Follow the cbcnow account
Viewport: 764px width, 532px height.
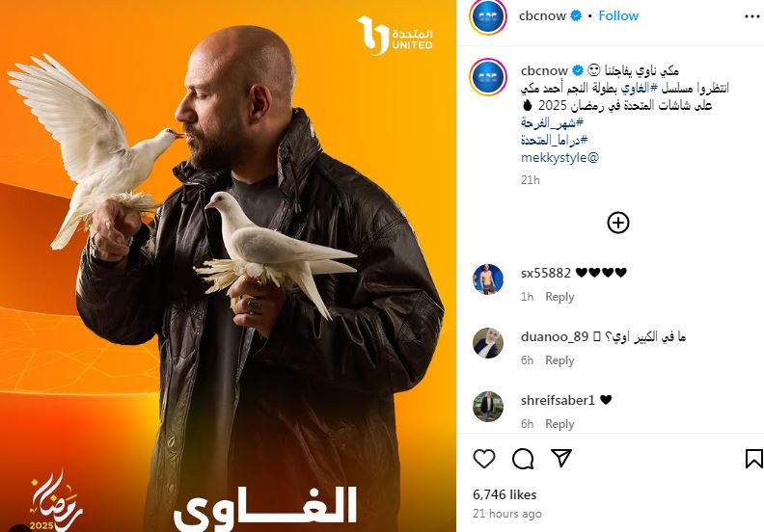pos(618,16)
